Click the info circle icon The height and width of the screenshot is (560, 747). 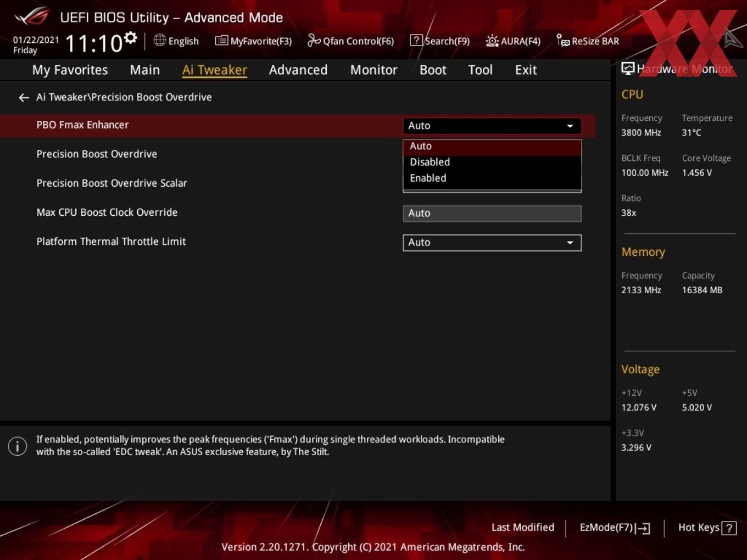click(18, 446)
